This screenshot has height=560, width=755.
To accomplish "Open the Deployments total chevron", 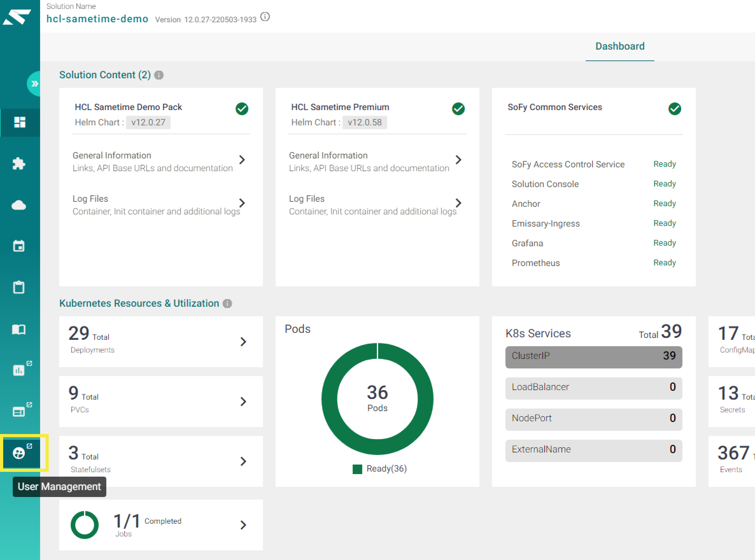I will (243, 342).
